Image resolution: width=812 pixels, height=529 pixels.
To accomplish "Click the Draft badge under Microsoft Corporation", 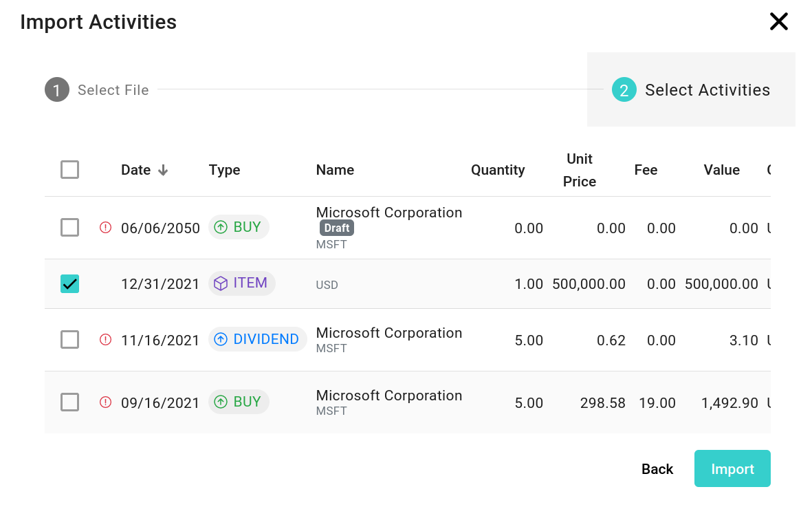I will coord(336,228).
